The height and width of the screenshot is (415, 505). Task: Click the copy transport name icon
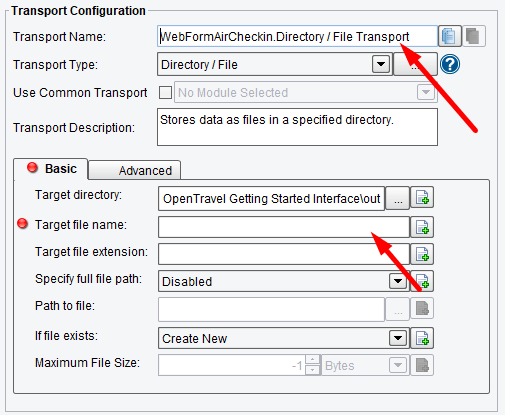449,36
